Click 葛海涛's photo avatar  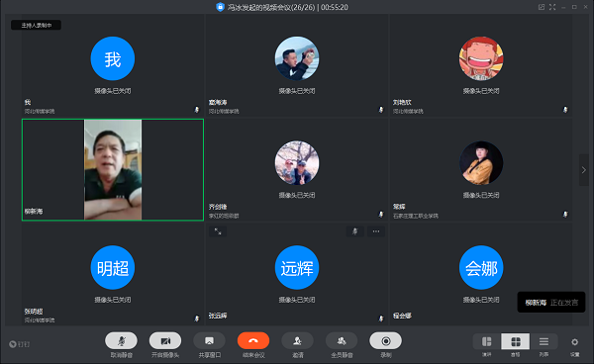coord(297,58)
